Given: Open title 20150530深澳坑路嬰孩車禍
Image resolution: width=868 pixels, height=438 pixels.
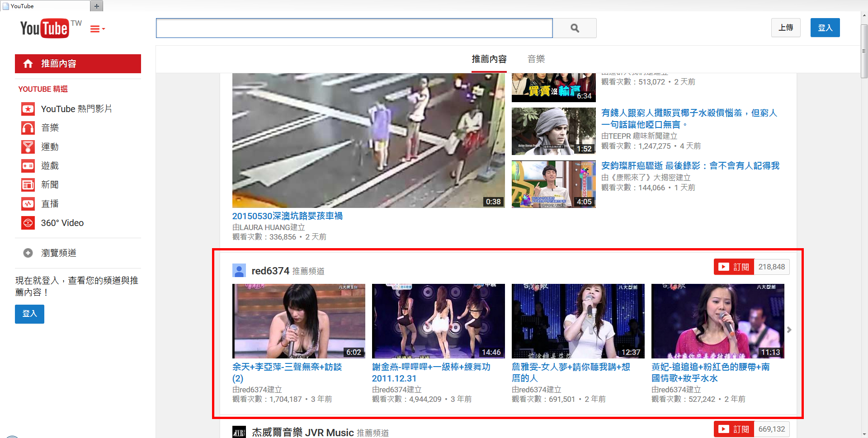Looking at the screenshot, I should point(288,216).
